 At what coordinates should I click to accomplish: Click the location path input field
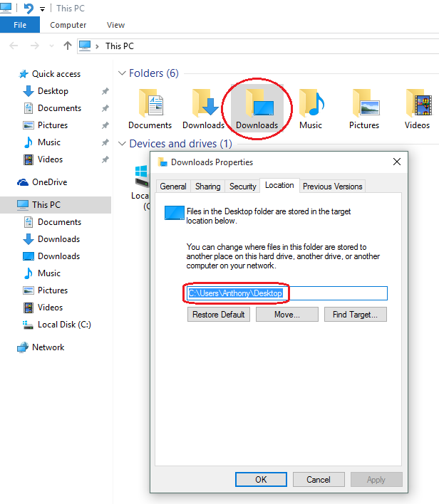(287, 293)
